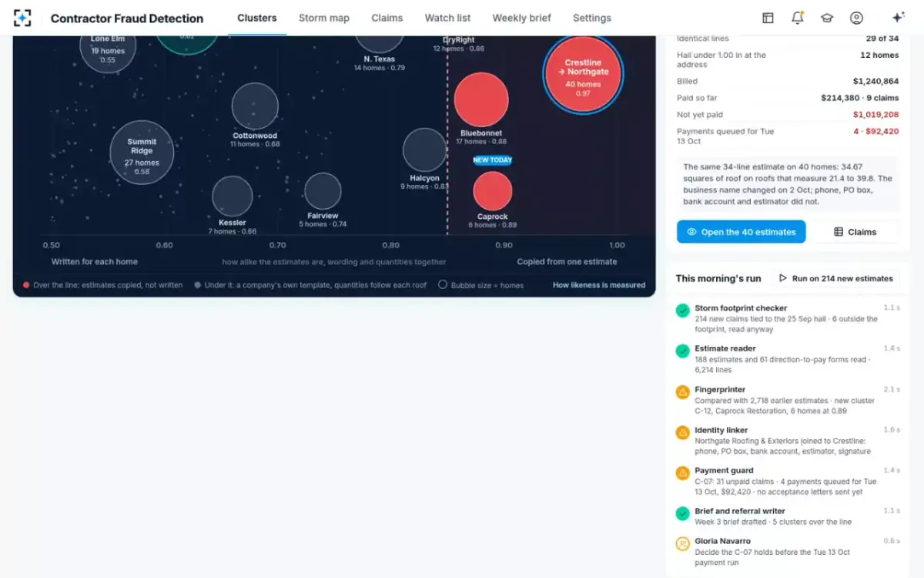Screen dimensions: 924x578
Task: Open the Settings tab
Action: click(x=592, y=18)
